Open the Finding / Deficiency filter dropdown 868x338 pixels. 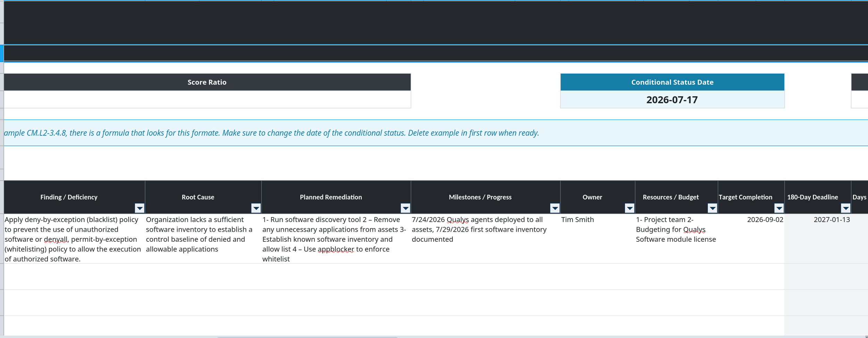point(139,208)
